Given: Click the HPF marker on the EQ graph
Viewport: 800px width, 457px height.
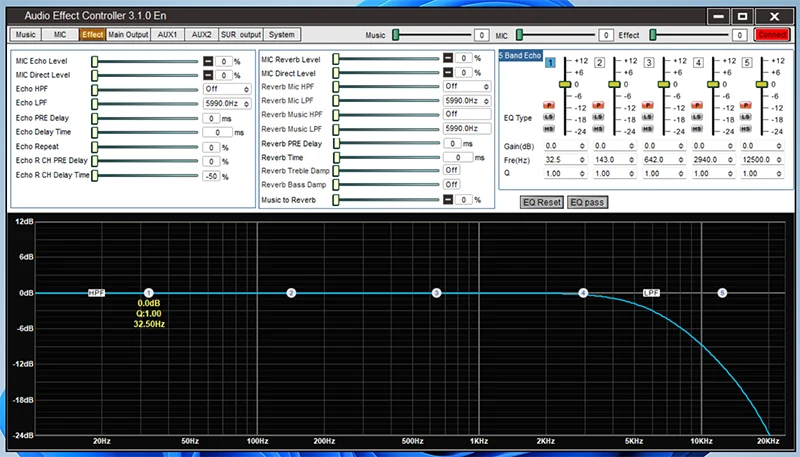Looking at the screenshot, I should pyautogui.click(x=96, y=293).
